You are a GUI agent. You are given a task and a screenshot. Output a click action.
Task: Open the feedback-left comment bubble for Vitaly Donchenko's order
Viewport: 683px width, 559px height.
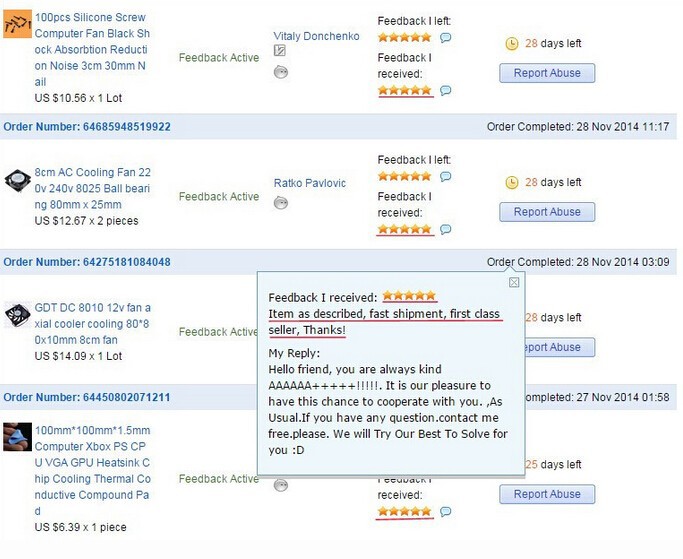coord(445,38)
